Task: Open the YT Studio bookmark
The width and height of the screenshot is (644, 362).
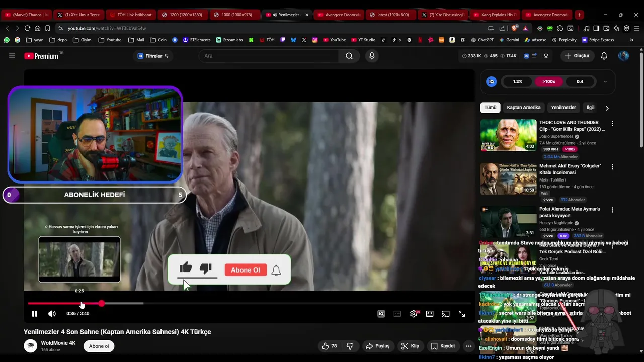Action: (363, 40)
